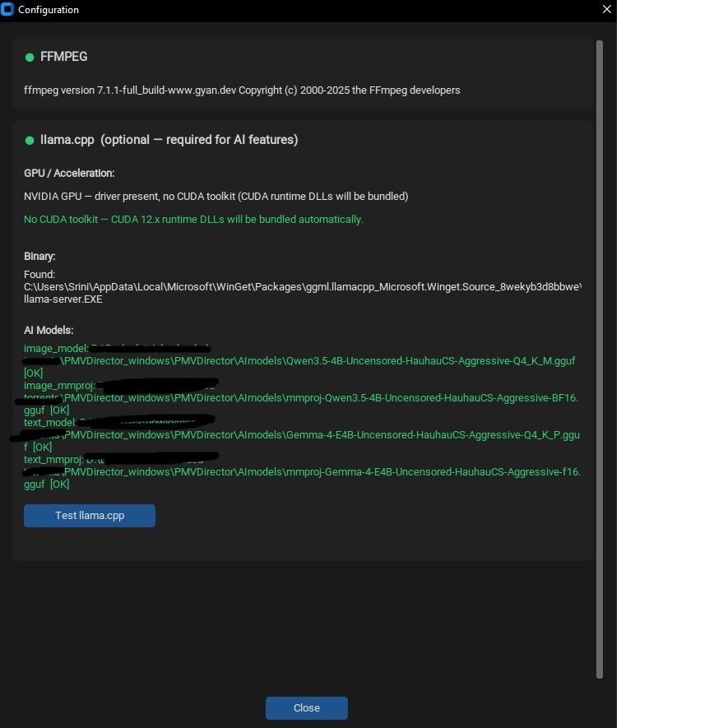The image size is (709, 728).
Task: Click the text_mmproj: label
Action: click(x=53, y=460)
